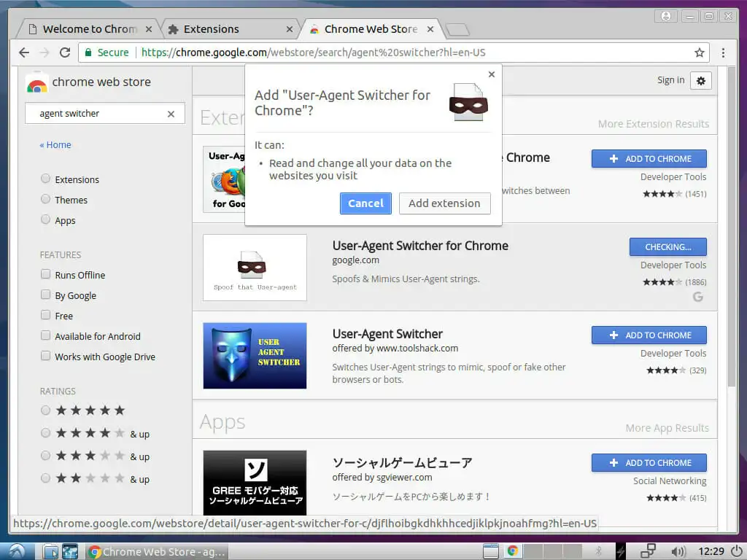Click the Sign in link

pyautogui.click(x=671, y=80)
